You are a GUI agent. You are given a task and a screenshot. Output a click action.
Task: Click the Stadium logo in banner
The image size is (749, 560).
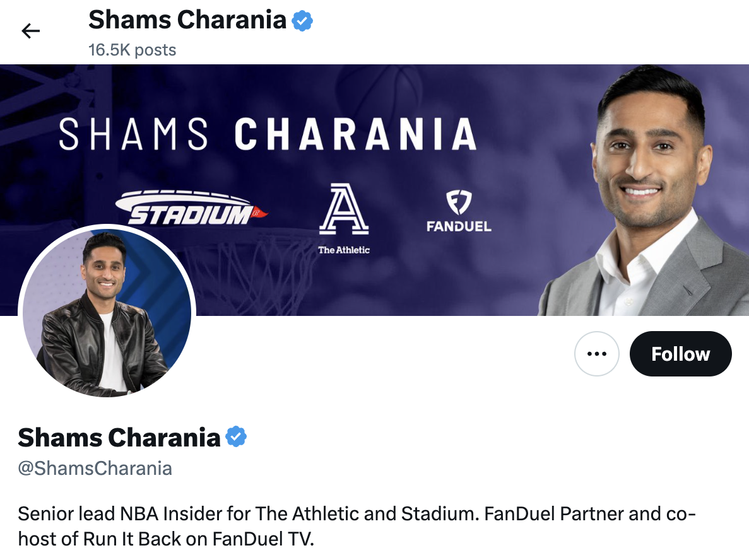pos(191,207)
